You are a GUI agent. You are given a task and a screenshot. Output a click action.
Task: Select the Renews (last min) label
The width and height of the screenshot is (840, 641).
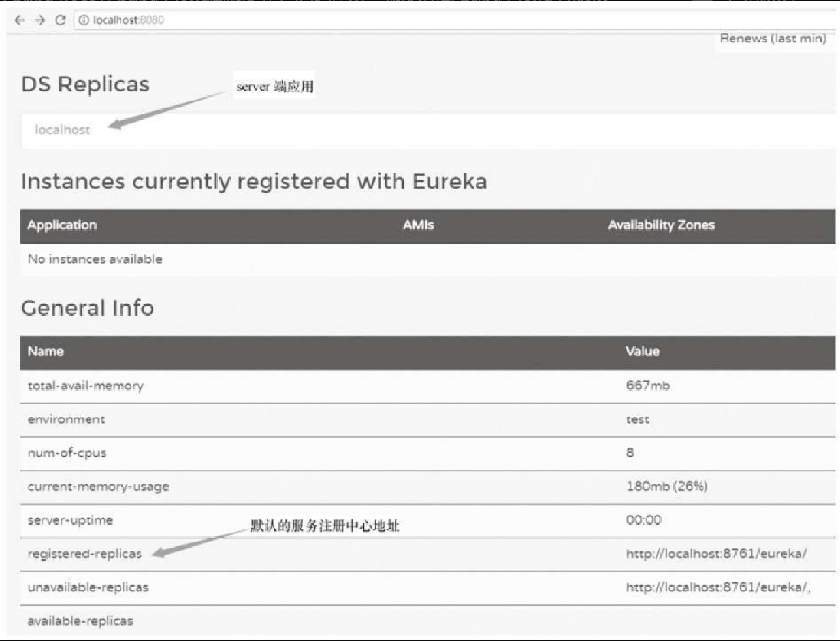[773, 39]
